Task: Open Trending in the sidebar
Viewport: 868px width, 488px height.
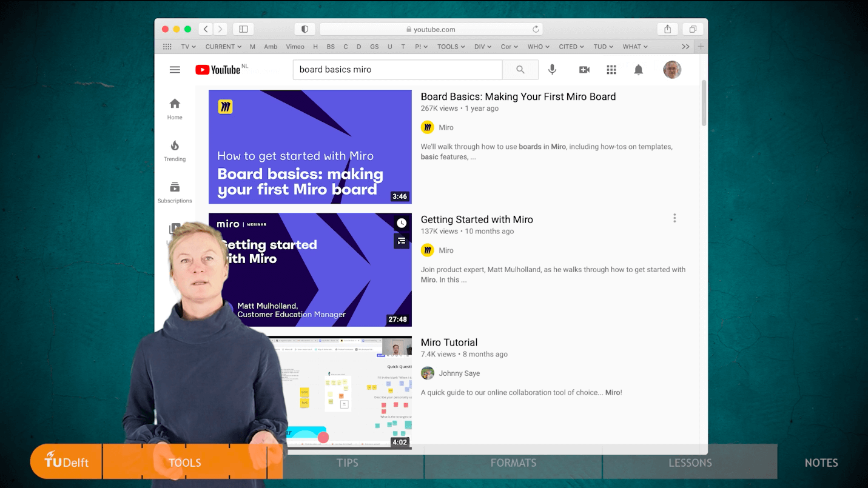Action: pos(175,151)
